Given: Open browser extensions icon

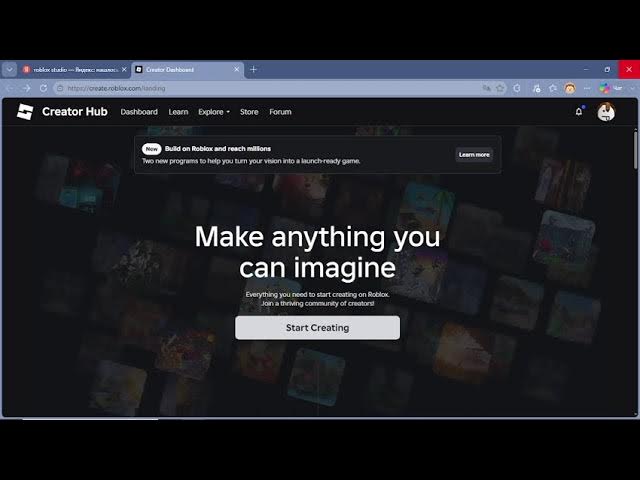Looking at the screenshot, I should [x=517, y=88].
